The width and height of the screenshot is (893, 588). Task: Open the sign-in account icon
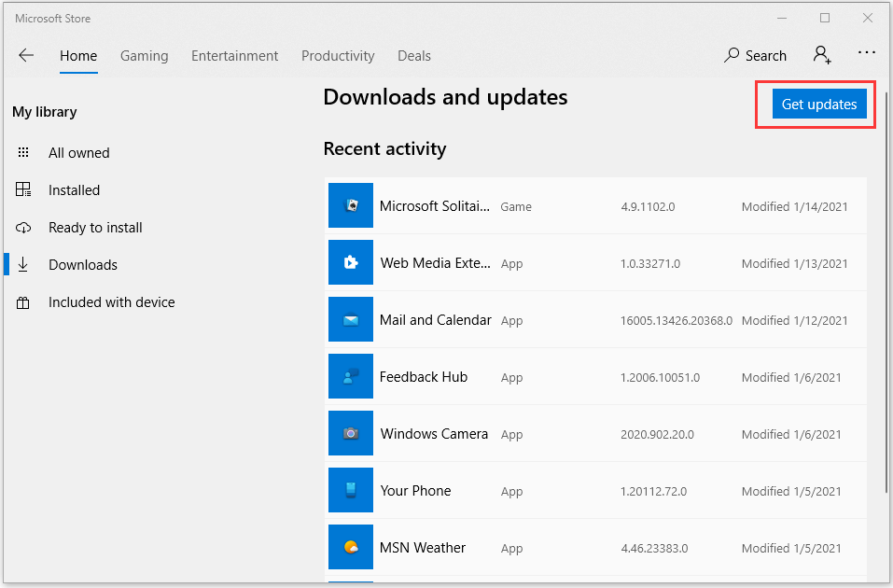(x=822, y=55)
